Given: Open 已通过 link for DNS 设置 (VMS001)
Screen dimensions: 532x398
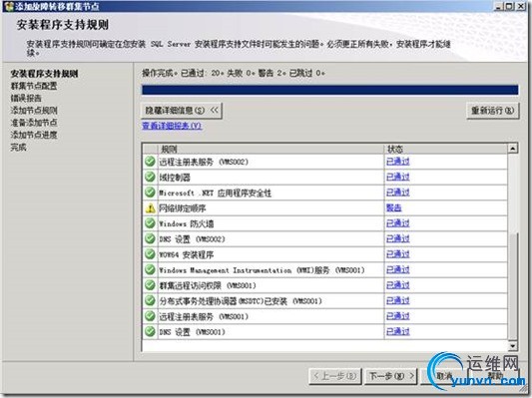Looking at the screenshot, I should pos(398,331).
